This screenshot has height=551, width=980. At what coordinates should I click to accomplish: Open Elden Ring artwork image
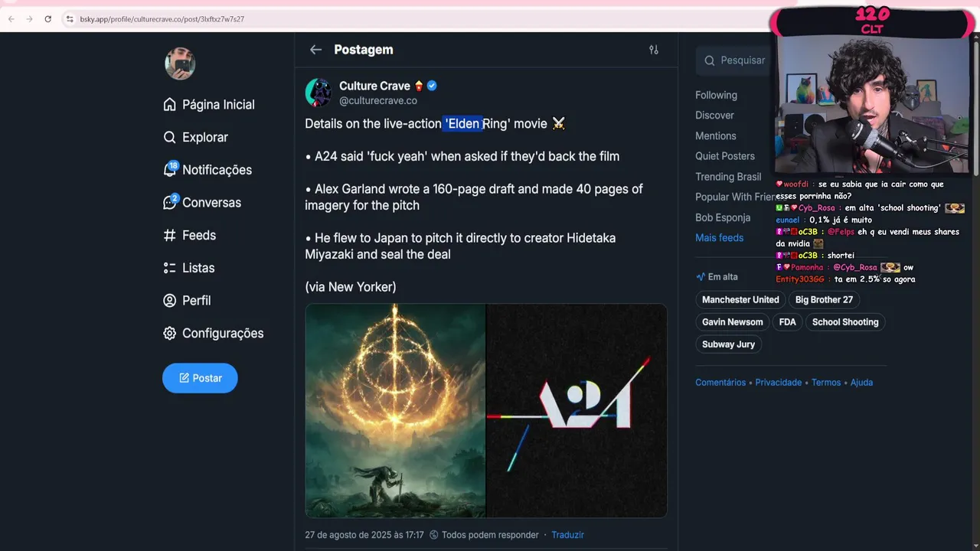coord(395,411)
